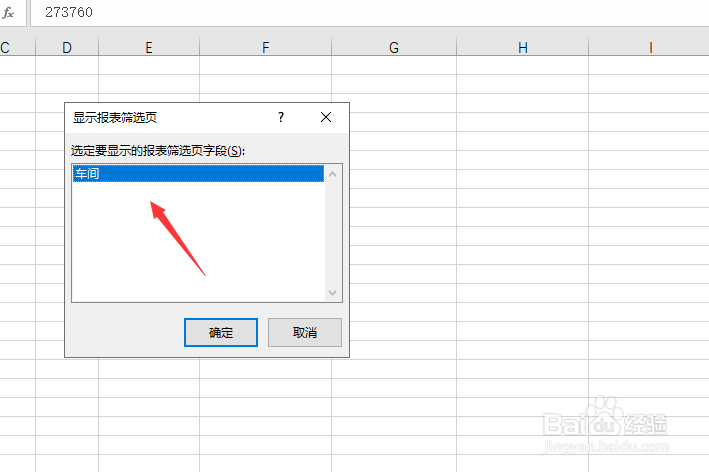Select column H header
The height and width of the screenshot is (472, 709).
[x=523, y=47]
